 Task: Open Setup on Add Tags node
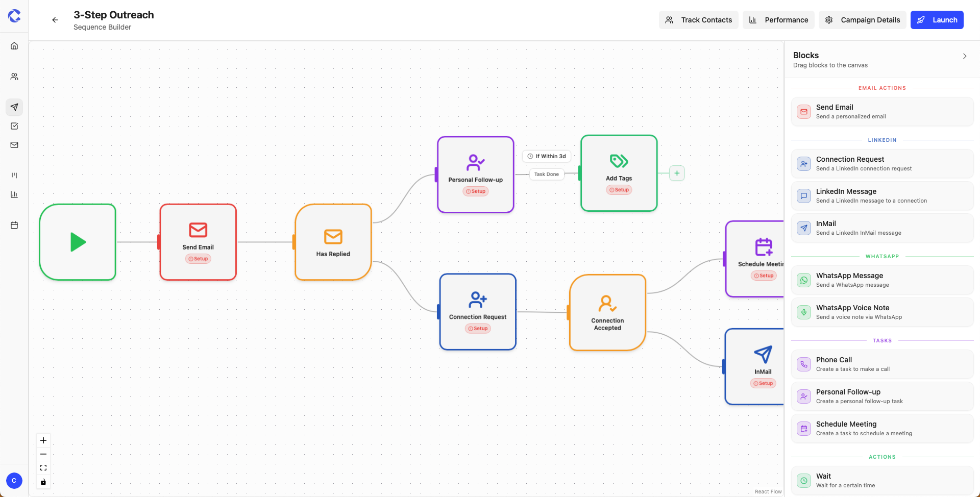click(619, 190)
